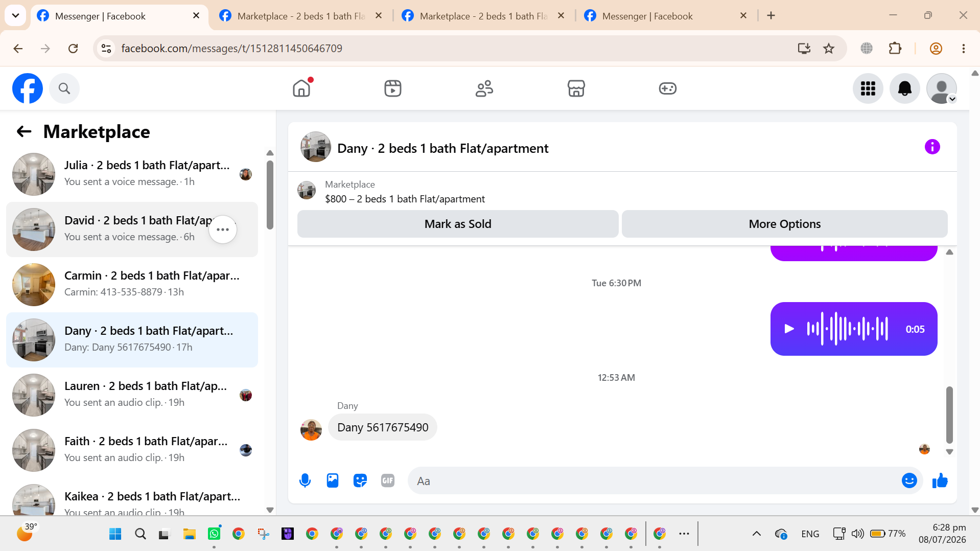This screenshot has height=551, width=980.
Task: Open the account profile menu
Action: [x=941, y=88]
